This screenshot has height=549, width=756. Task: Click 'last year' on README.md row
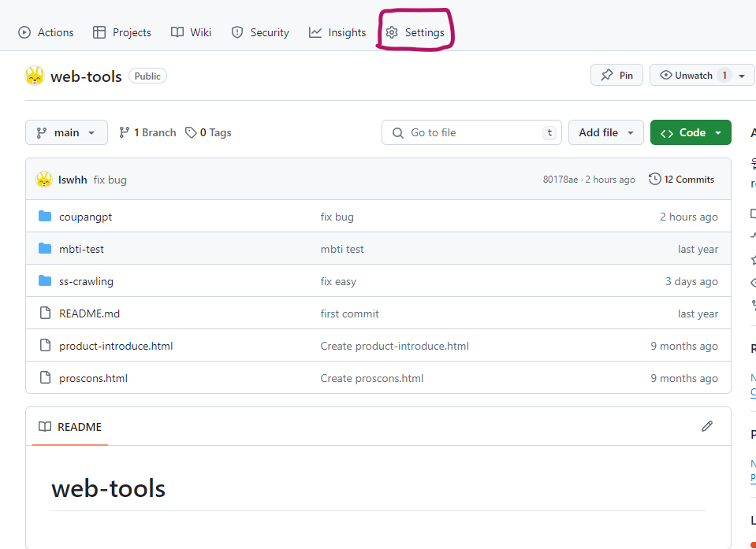click(698, 313)
